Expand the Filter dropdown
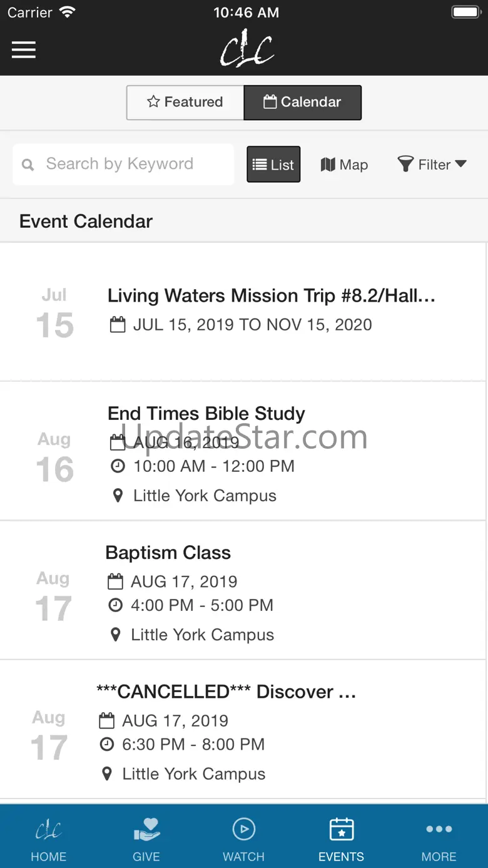Screen dimensions: 488x868 tap(432, 165)
